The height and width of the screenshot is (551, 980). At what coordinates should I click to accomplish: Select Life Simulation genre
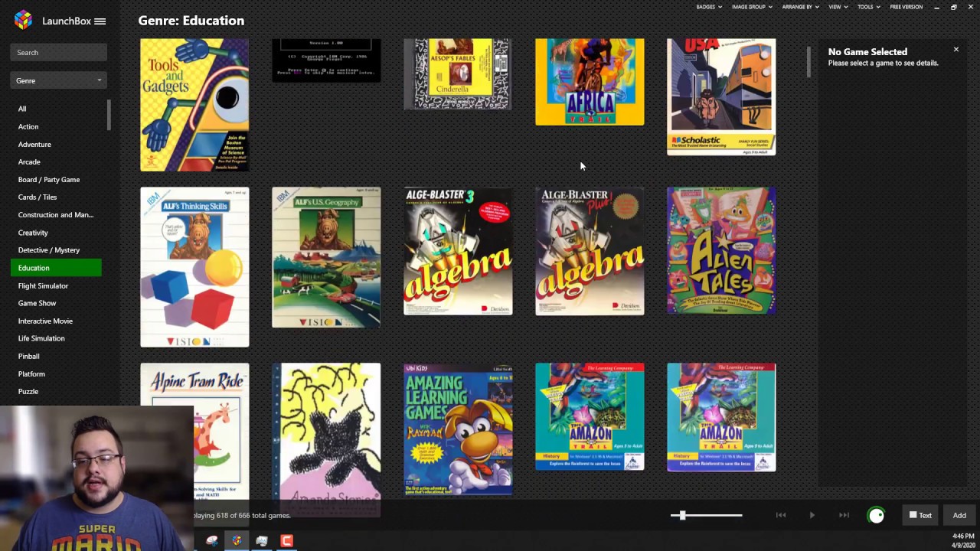[x=41, y=338]
